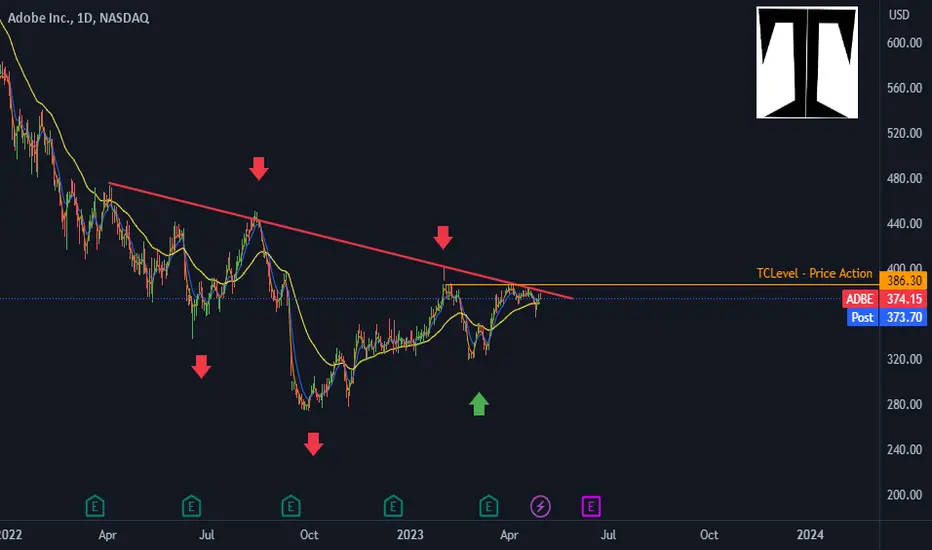Click green earnings E marker just before Jul 2022
The height and width of the screenshot is (550, 932).
click(x=191, y=507)
